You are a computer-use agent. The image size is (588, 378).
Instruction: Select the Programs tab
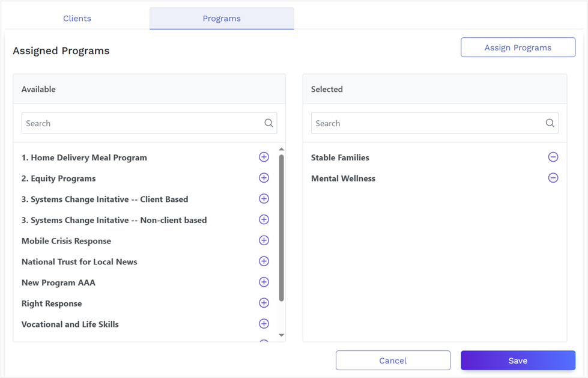222,19
